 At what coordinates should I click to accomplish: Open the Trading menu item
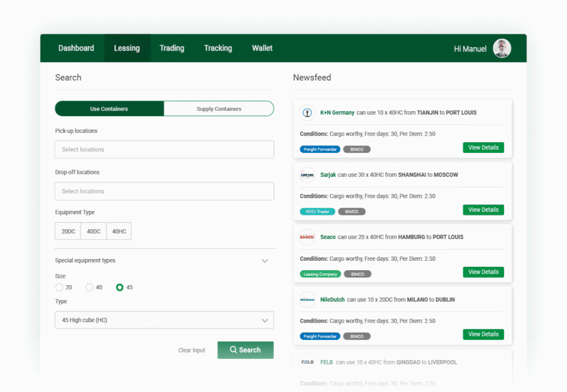point(172,48)
